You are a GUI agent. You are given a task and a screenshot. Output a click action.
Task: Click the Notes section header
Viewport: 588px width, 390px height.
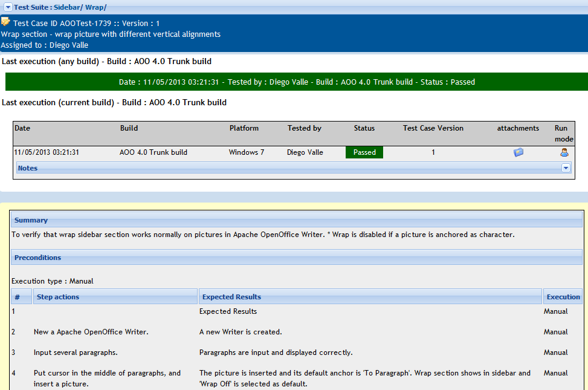[294, 168]
